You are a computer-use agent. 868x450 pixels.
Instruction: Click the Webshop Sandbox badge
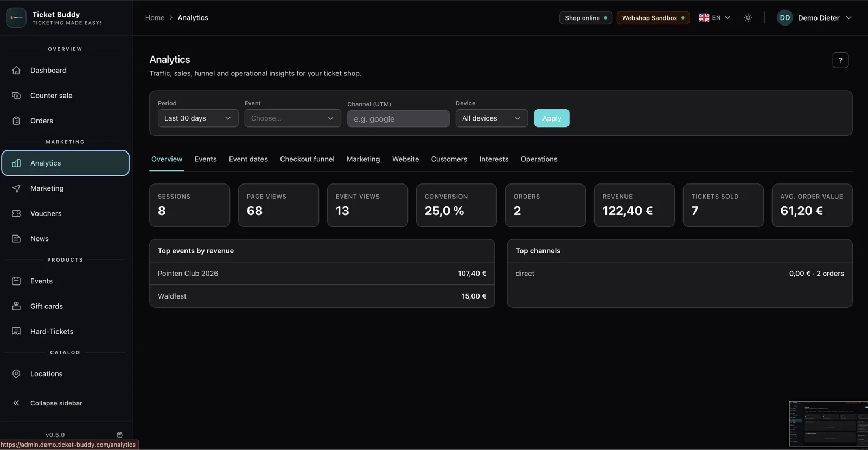click(653, 18)
